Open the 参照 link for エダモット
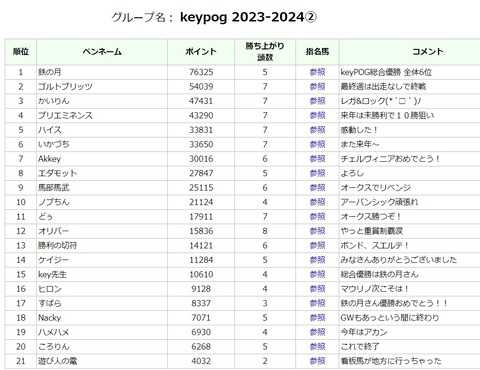Screen dimensions: 480x370 [317, 173]
